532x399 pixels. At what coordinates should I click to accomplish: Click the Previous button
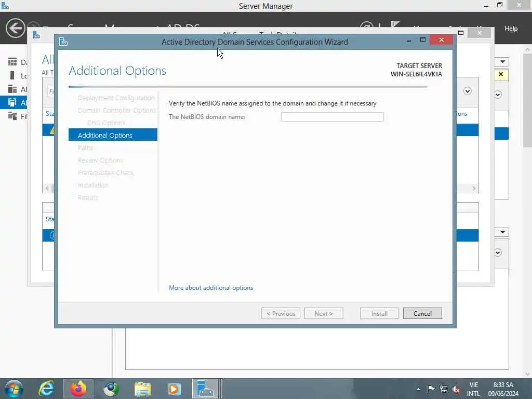pyautogui.click(x=281, y=313)
